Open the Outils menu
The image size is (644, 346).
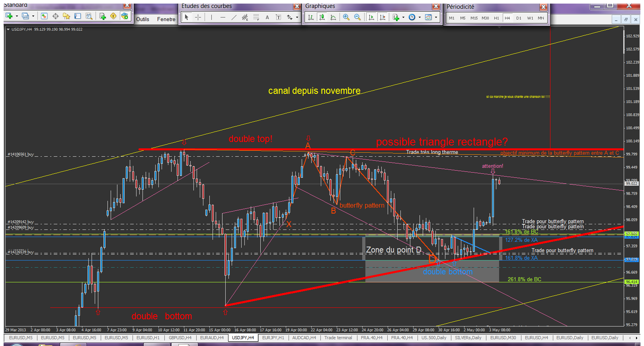pyautogui.click(x=143, y=19)
